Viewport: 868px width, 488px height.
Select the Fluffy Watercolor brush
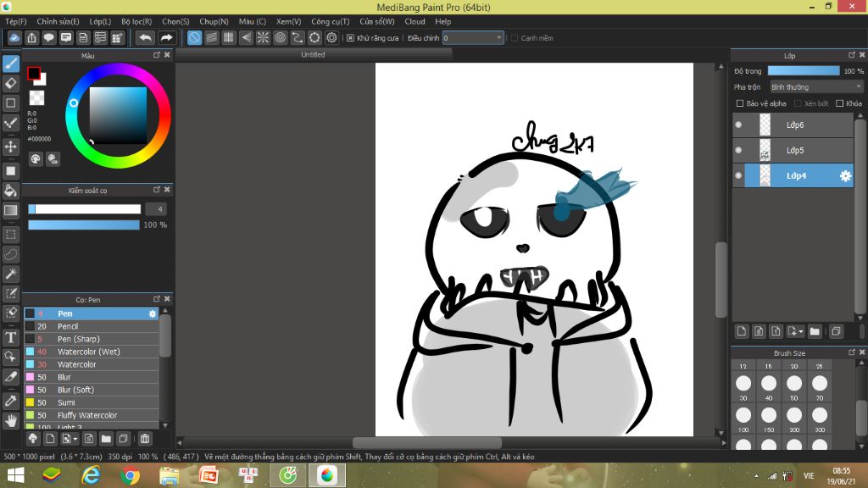(x=92, y=415)
